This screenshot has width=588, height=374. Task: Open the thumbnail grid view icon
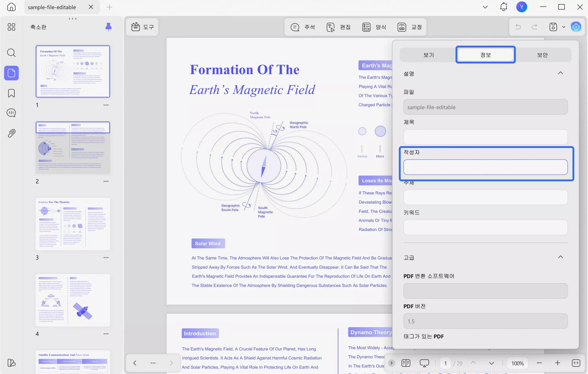click(x=11, y=27)
